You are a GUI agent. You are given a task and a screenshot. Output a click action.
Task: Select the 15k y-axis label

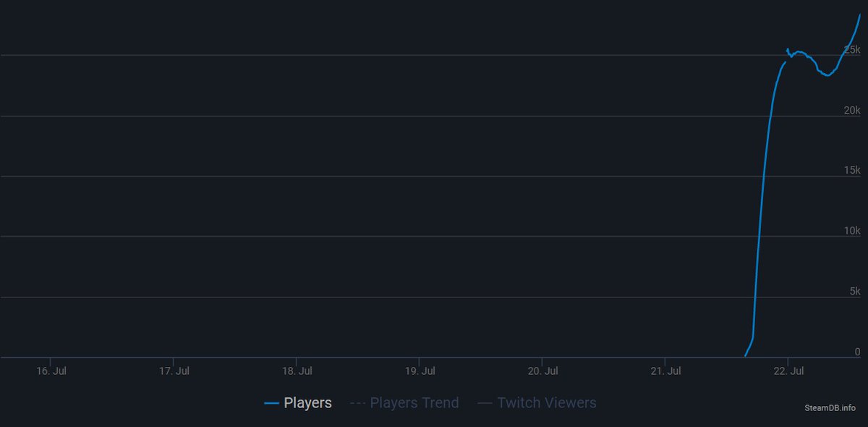coord(851,171)
